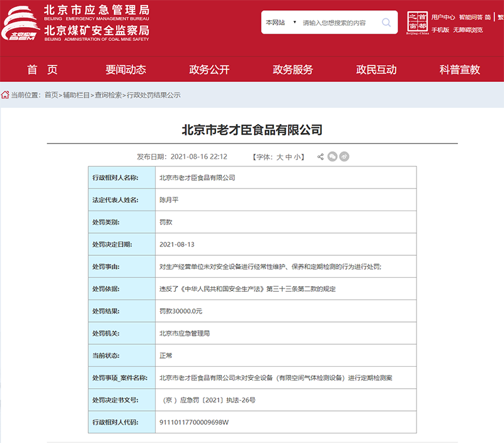Click the home icon in the breadcrumb
Screen dimensions: 504x443
tap(5, 95)
